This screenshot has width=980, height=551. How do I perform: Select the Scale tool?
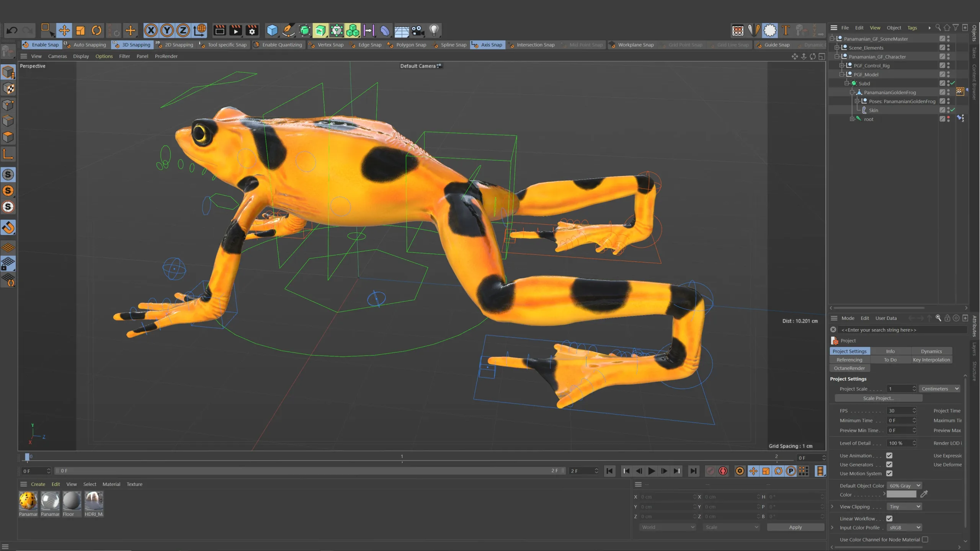tap(80, 30)
